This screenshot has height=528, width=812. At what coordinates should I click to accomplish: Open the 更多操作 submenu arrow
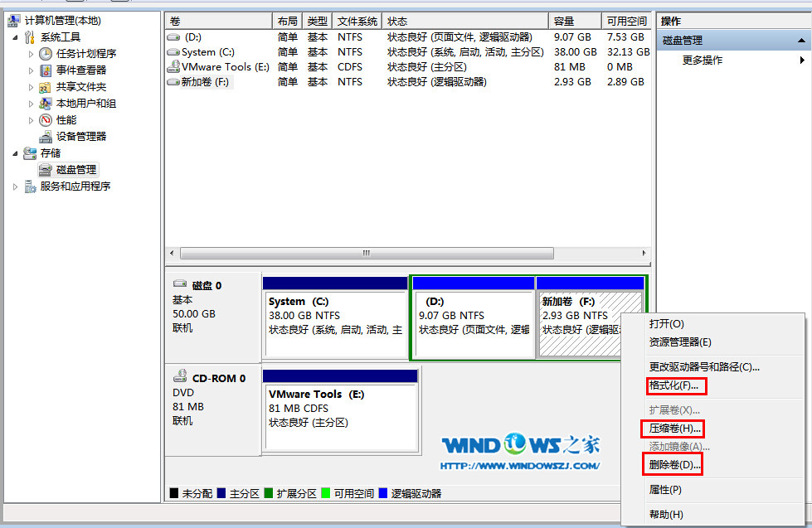coord(802,60)
